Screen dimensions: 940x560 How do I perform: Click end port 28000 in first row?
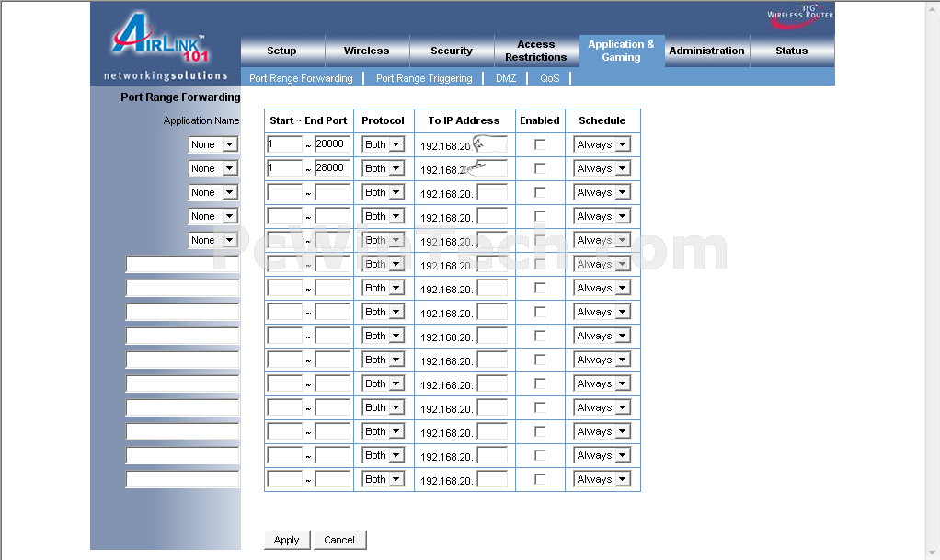coord(333,143)
